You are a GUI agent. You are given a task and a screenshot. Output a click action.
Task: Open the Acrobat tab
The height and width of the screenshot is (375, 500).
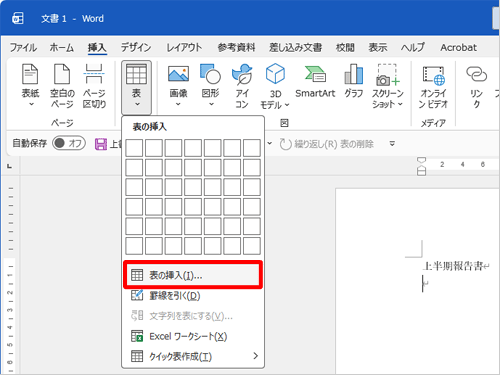coord(458,48)
